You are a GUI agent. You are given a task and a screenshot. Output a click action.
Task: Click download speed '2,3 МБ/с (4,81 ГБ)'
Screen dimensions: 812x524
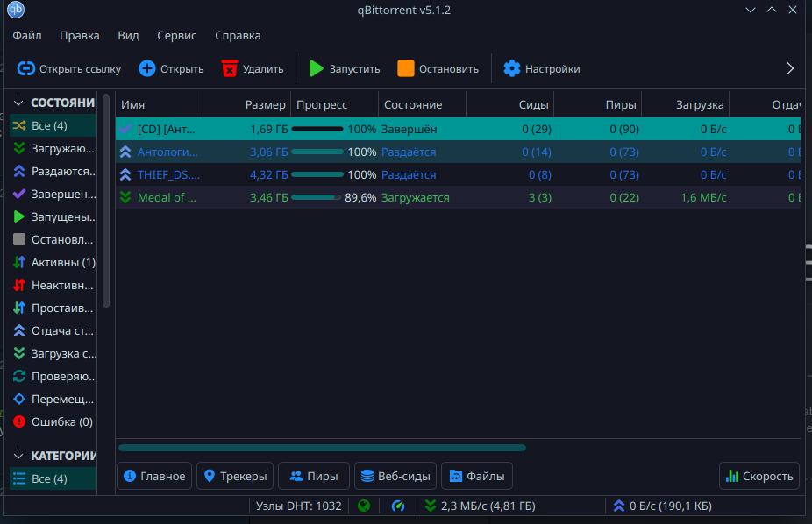point(480,506)
